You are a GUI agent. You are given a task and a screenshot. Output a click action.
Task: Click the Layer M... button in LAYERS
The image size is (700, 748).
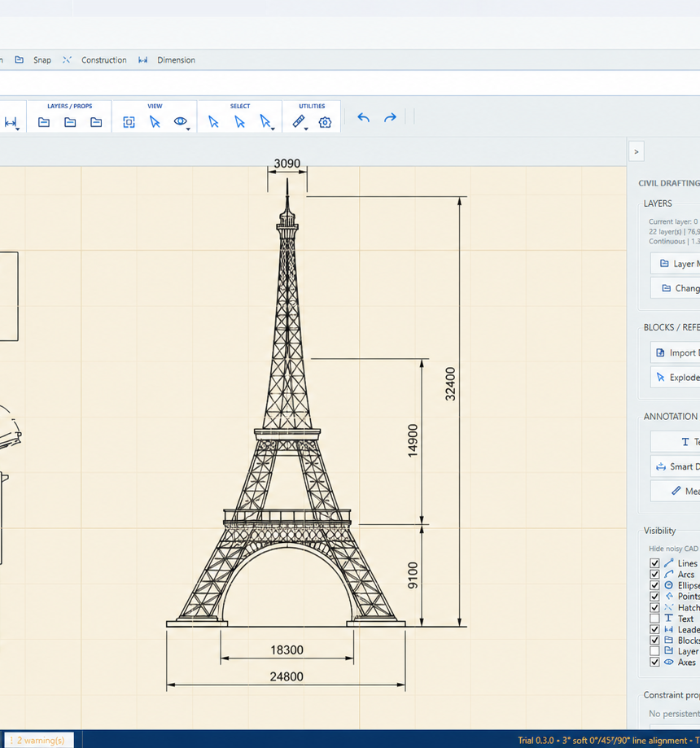(676, 264)
